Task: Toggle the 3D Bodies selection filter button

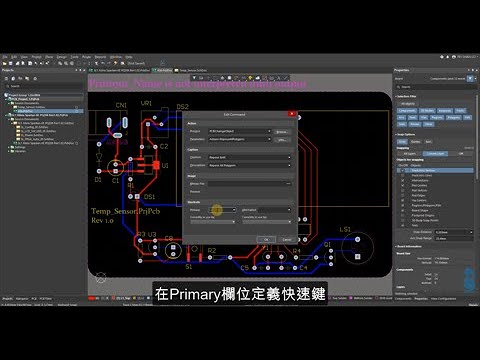Action: click(x=427, y=111)
